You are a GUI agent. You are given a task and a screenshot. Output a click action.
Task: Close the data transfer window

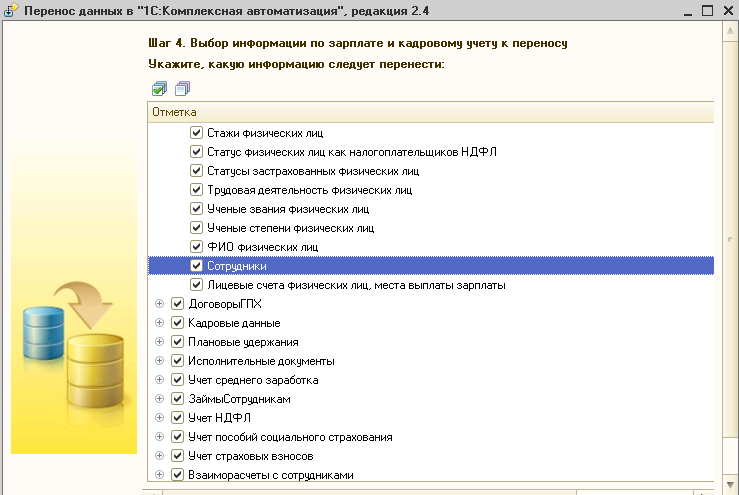[728, 10]
